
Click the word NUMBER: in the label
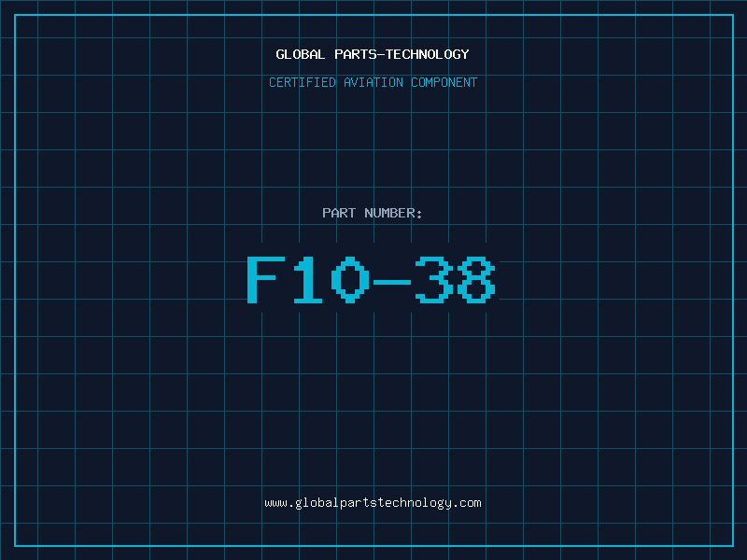pyautogui.click(x=393, y=213)
